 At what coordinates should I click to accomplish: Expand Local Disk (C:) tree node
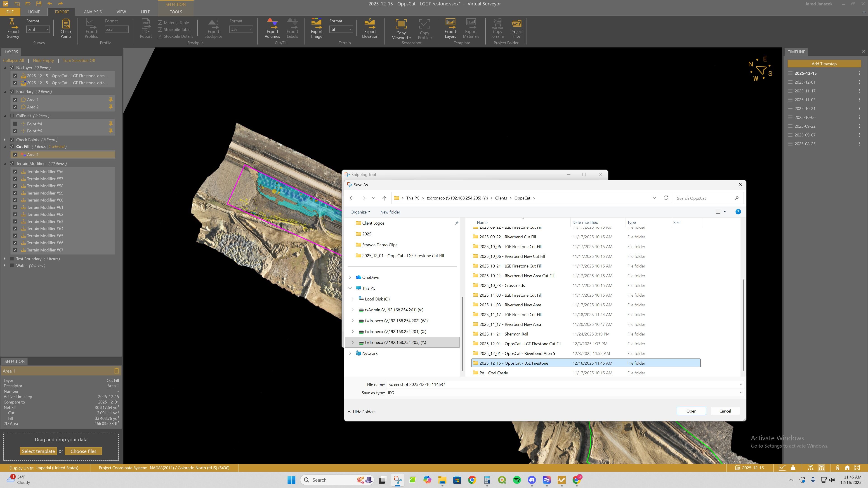coord(353,299)
